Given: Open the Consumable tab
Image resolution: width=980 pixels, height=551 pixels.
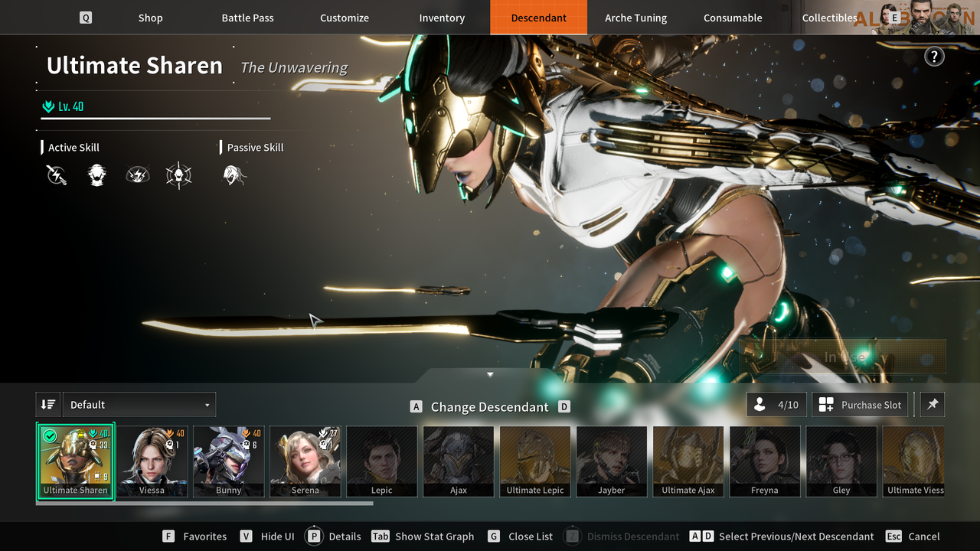Looking at the screenshot, I should (x=733, y=18).
